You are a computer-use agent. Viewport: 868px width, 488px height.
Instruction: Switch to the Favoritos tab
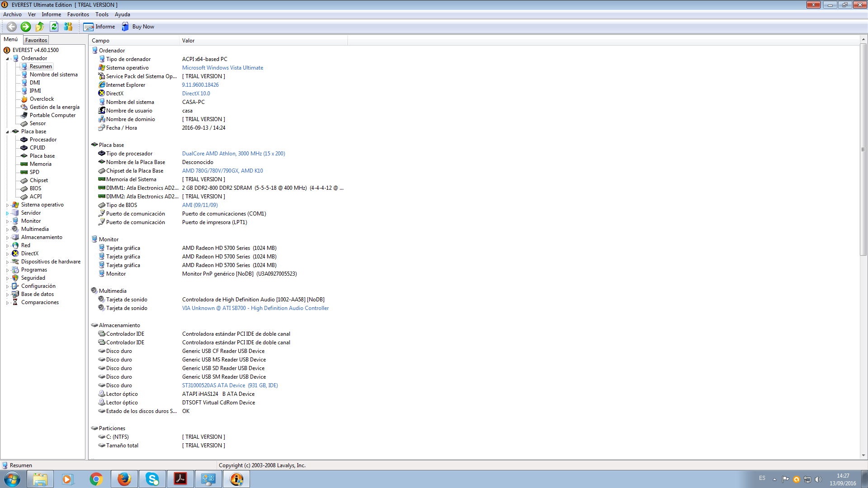tap(36, 40)
